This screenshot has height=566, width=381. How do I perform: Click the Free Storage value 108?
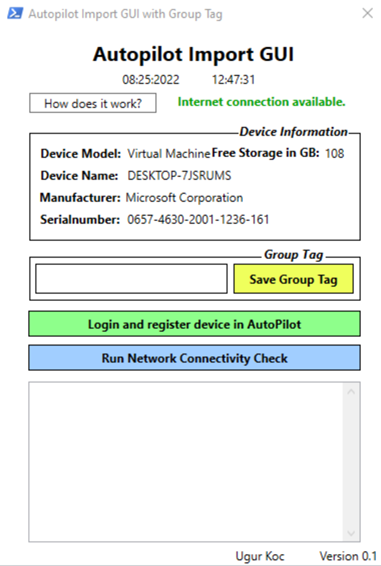(x=334, y=153)
